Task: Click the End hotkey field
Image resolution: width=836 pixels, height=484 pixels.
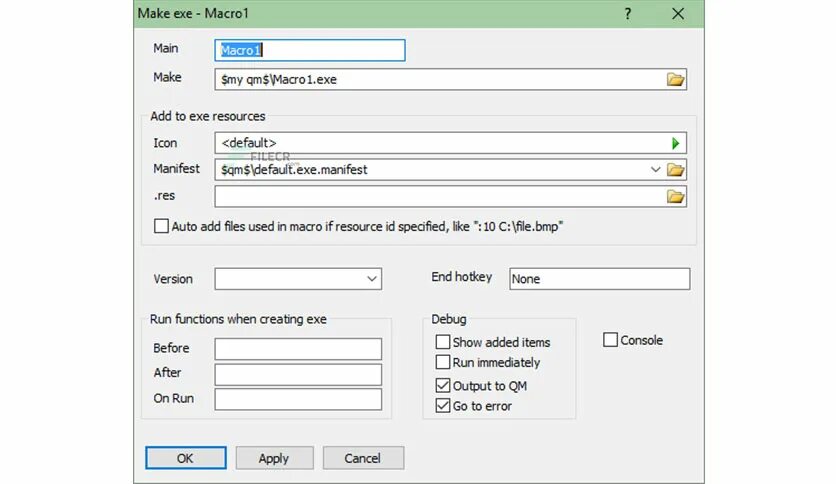Action: [x=599, y=279]
